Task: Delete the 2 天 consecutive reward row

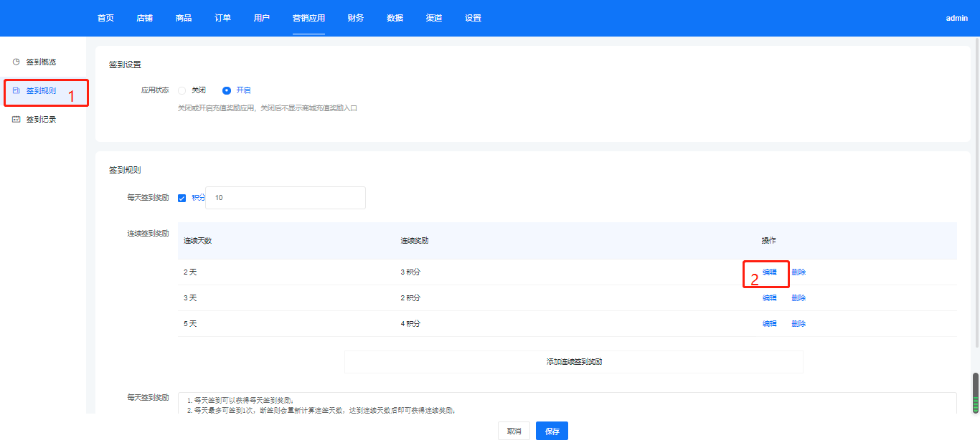Action: 798,272
